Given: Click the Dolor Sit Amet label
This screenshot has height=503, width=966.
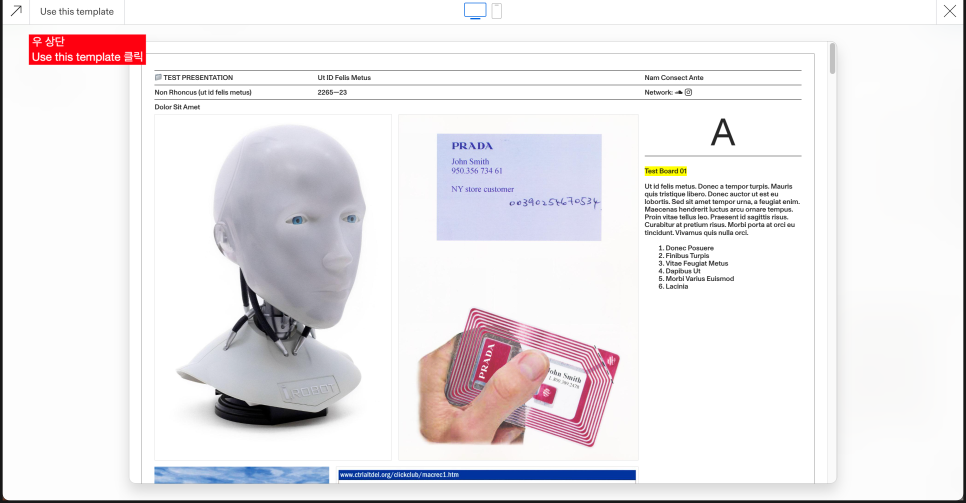Looking at the screenshot, I should coord(177,107).
